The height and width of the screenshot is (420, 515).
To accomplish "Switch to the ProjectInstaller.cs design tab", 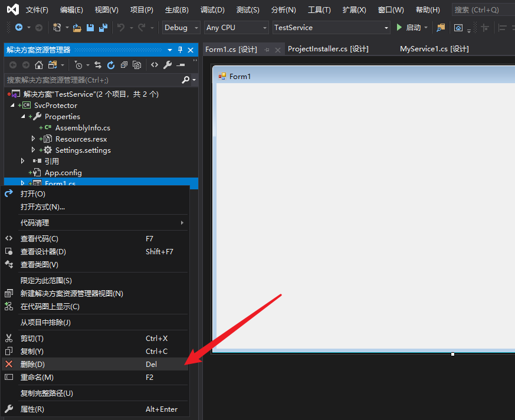I will [x=328, y=49].
